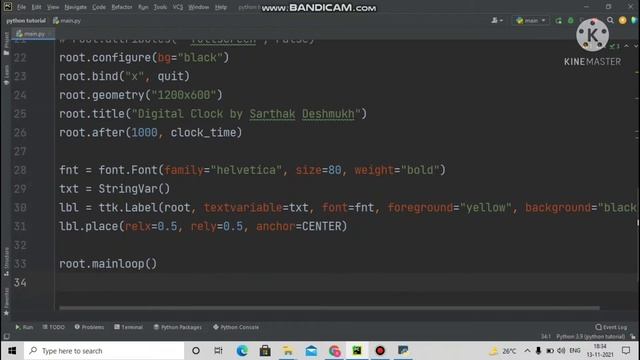Click the python tutorial breadcrumb
This screenshot has width=640, height=360.
(26, 20)
